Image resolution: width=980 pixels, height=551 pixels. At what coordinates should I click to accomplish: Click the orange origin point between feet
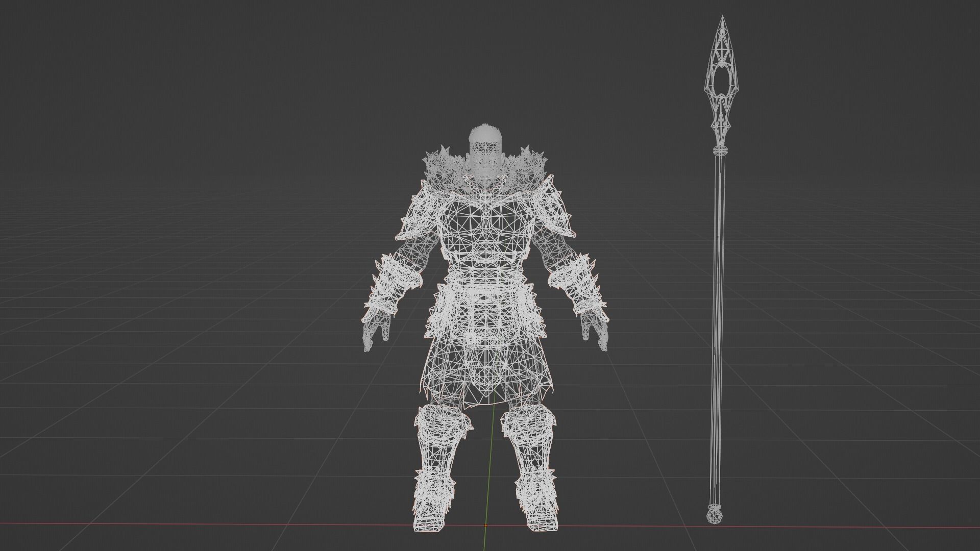(x=485, y=525)
